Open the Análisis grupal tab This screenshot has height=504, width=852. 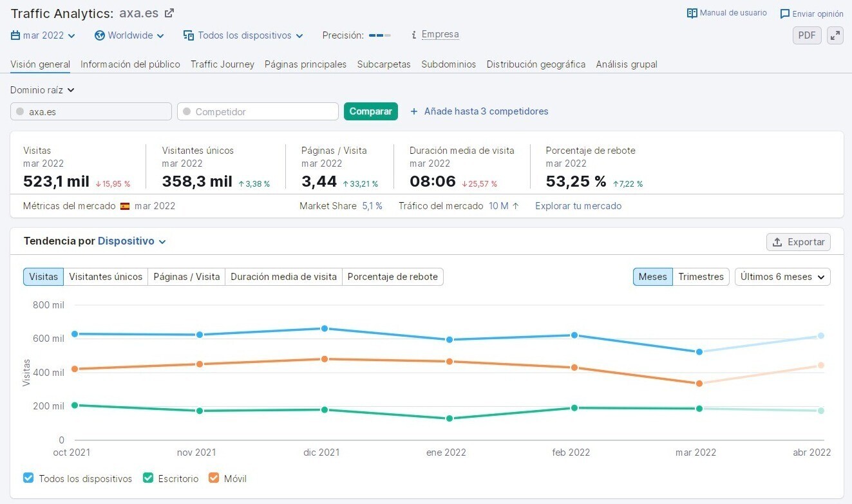(627, 64)
